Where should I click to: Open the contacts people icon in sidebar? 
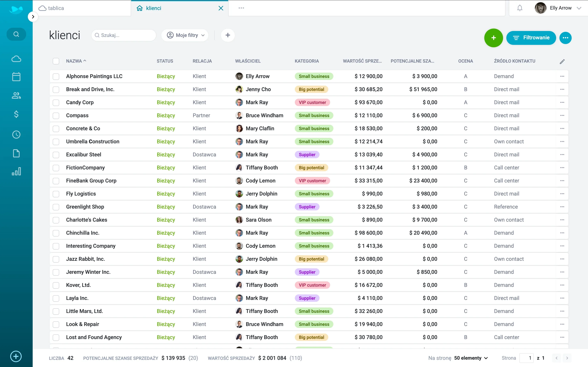[16, 95]
